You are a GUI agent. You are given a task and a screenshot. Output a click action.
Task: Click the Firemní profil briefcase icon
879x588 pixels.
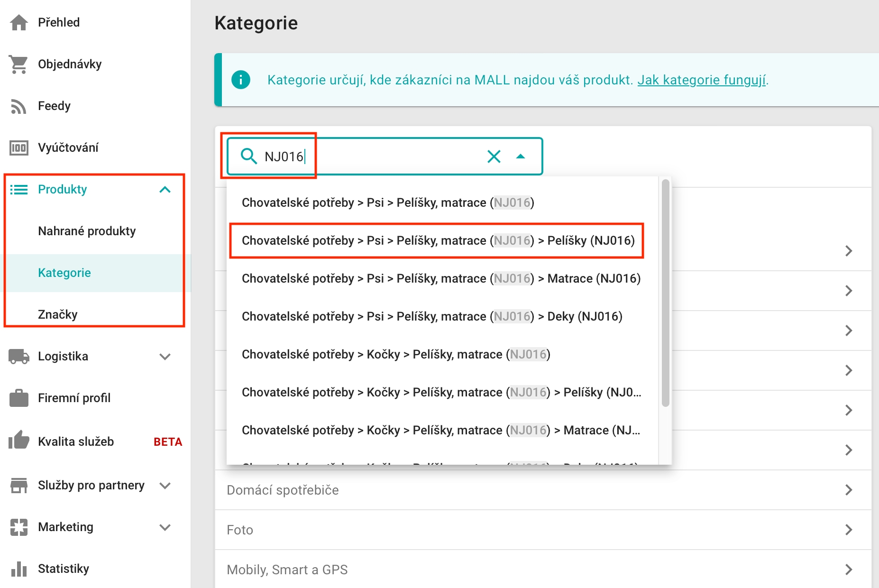pyautogui.click(x=19, y=398)
